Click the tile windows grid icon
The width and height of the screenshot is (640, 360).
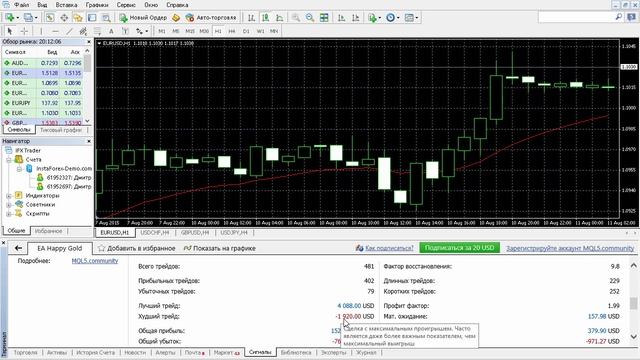[x=324, y=18]
